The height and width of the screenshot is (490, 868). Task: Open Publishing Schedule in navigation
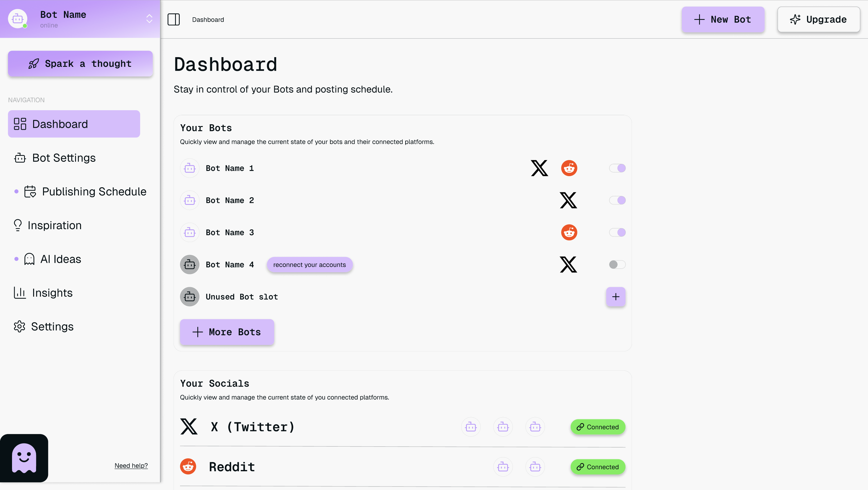tap(94, 192)
